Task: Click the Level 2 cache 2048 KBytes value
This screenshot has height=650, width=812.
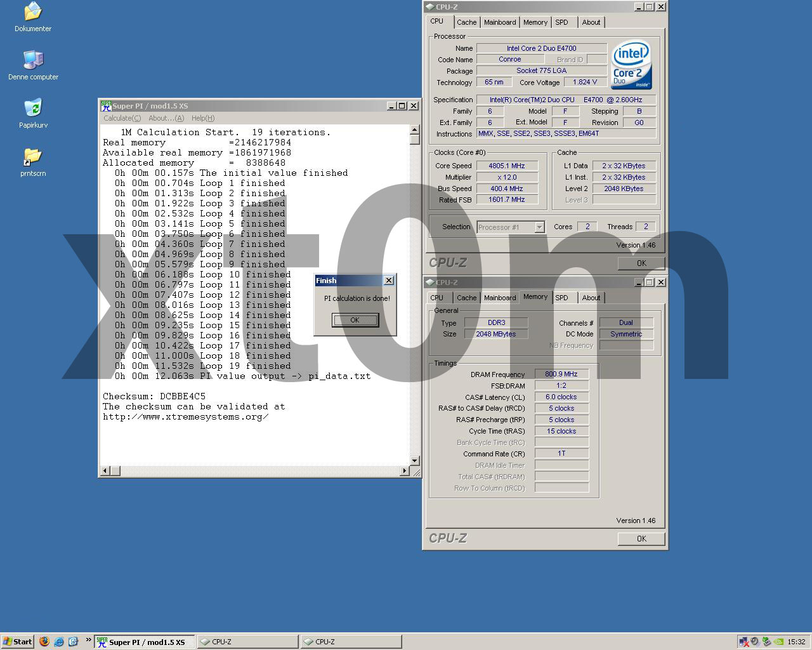Action: tap(624, 189)
